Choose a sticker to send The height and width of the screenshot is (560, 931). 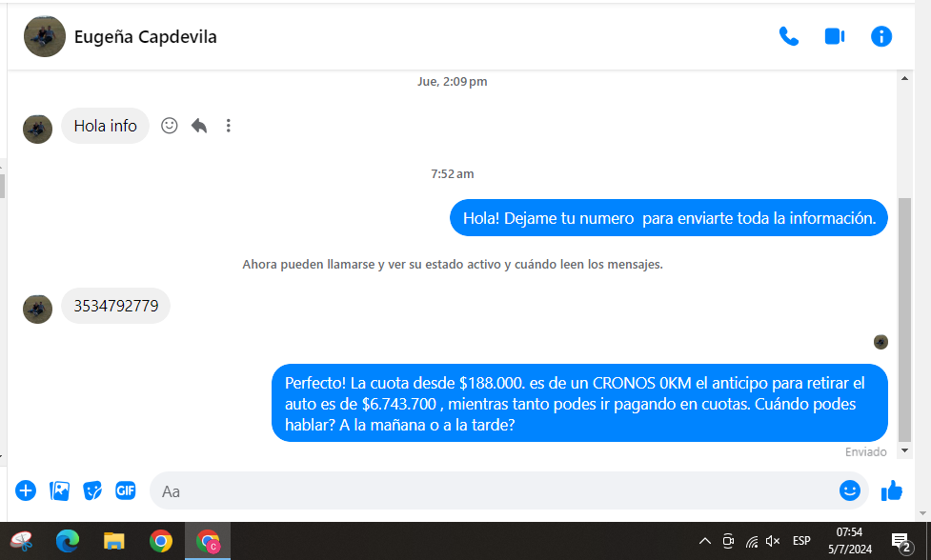(92, 490)
